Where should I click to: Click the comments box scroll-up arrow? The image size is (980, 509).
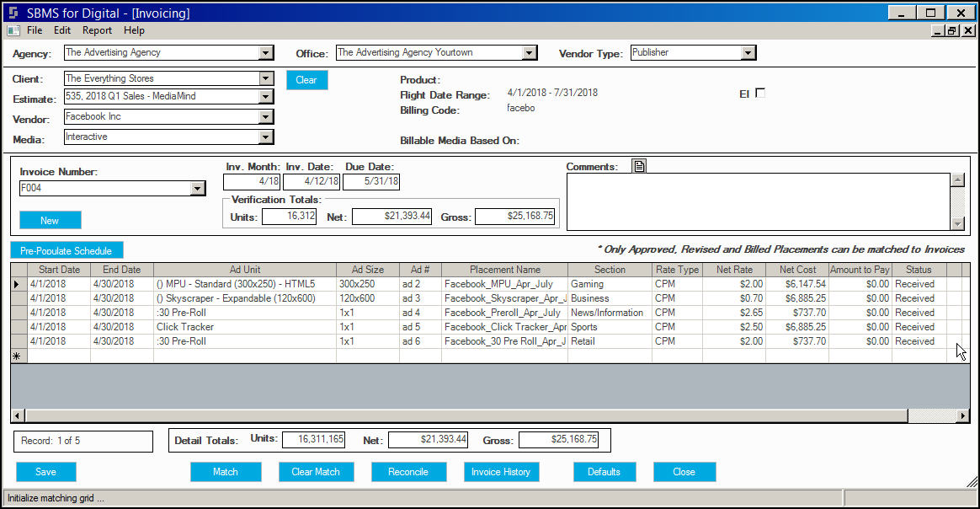pyautogui.click(x=957, y=180)
